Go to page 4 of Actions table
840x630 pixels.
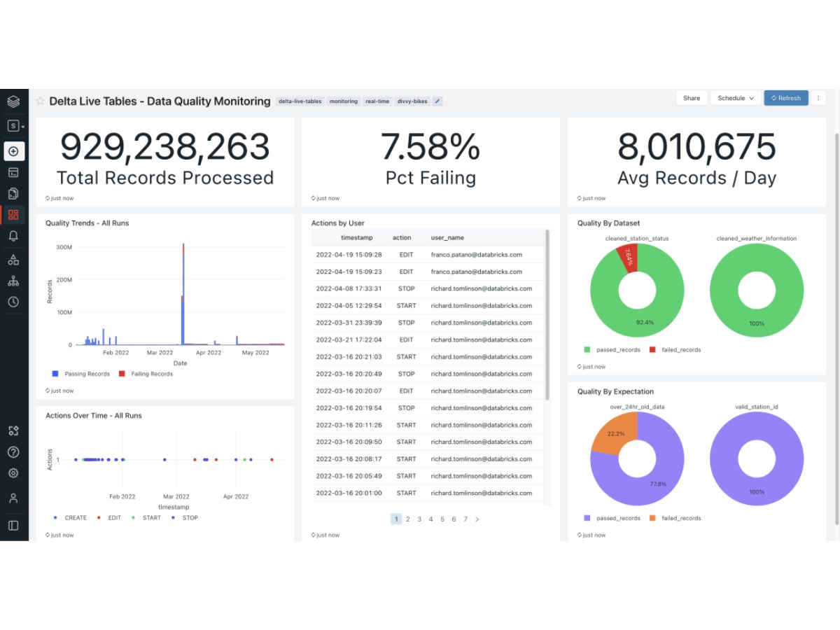[x=431, y=519]
